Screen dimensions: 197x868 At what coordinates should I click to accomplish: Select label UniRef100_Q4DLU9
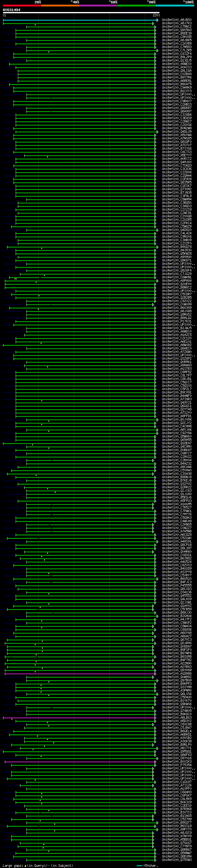click(177, 132)
